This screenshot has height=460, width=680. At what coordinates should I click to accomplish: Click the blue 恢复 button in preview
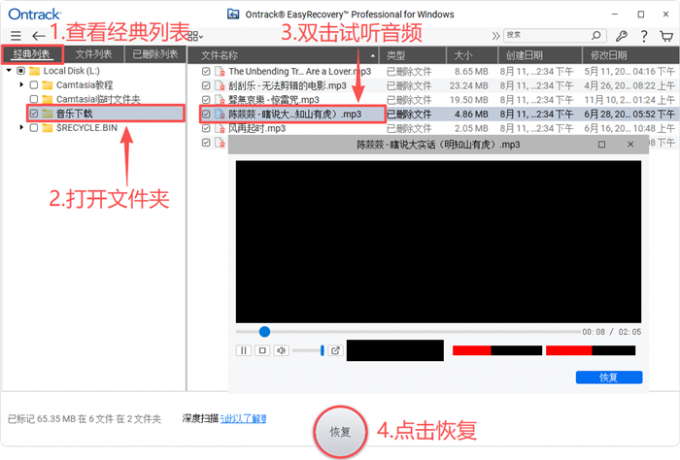(x=609, y=377)
